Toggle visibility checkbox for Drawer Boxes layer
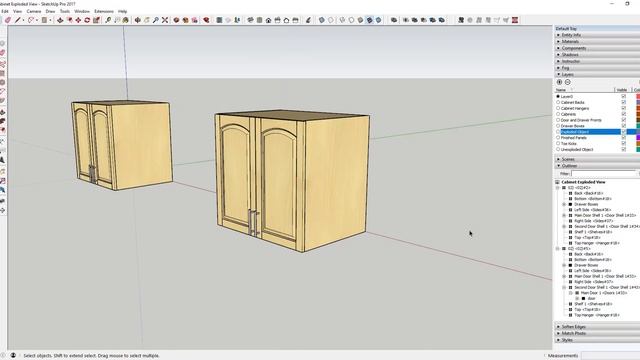The width and height of the screenshot is (640, 360). (x=624, y=126)
